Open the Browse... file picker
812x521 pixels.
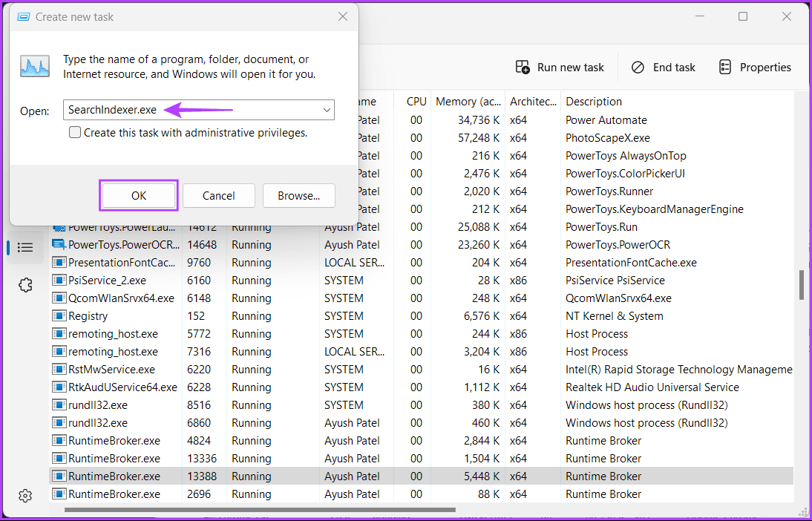pos(299,196)
